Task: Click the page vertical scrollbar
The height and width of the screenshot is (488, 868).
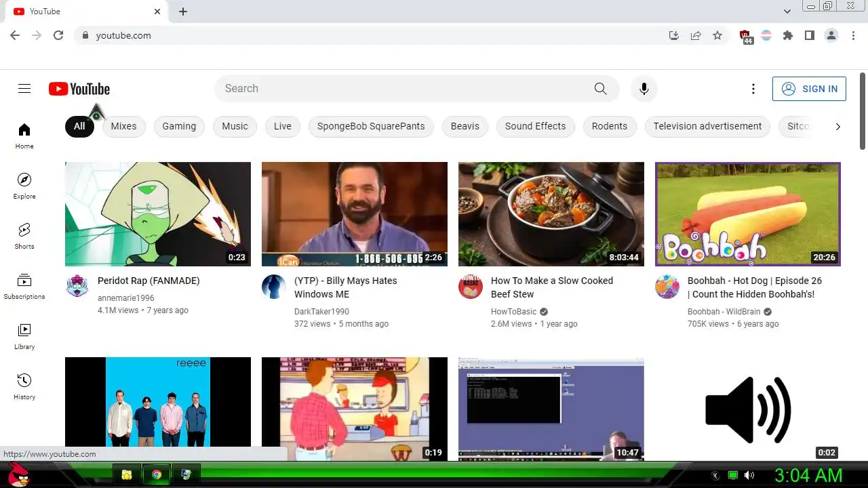Action: 863,112
